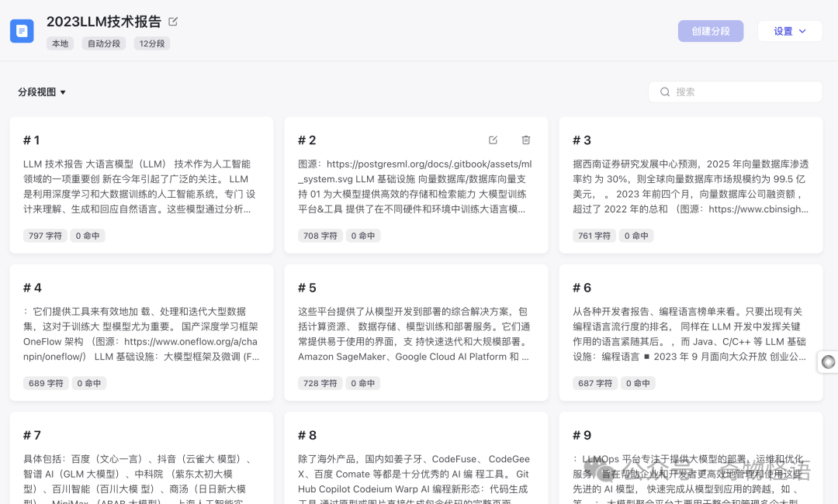Open the 设置 dropdown menu
The width and height of the screenshot is (838, 504).
click(789, 31)
